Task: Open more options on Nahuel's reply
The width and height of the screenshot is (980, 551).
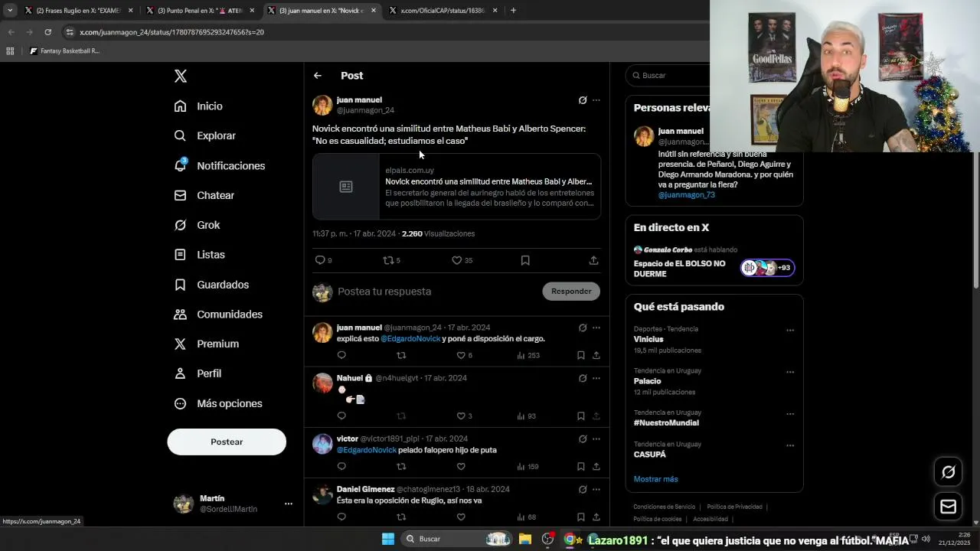Action: (596, 378)
